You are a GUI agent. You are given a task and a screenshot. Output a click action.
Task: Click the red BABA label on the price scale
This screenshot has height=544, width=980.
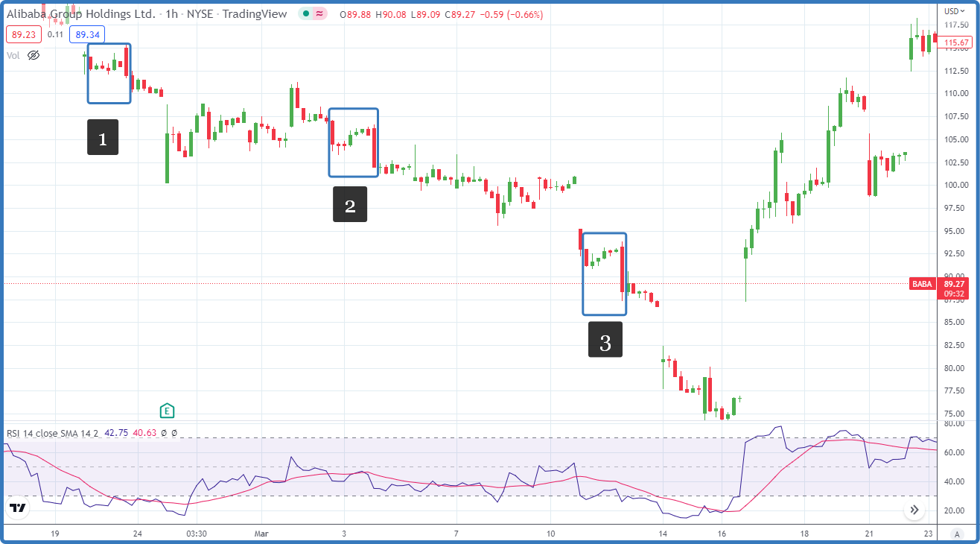(x=922, y=284)
